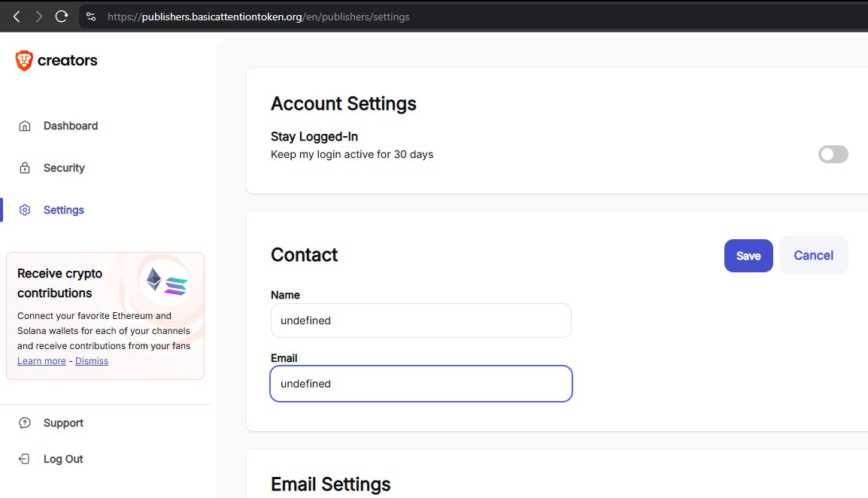Click 'Receive crypto contributions' title
868x498 pixels.
[59, 283]
